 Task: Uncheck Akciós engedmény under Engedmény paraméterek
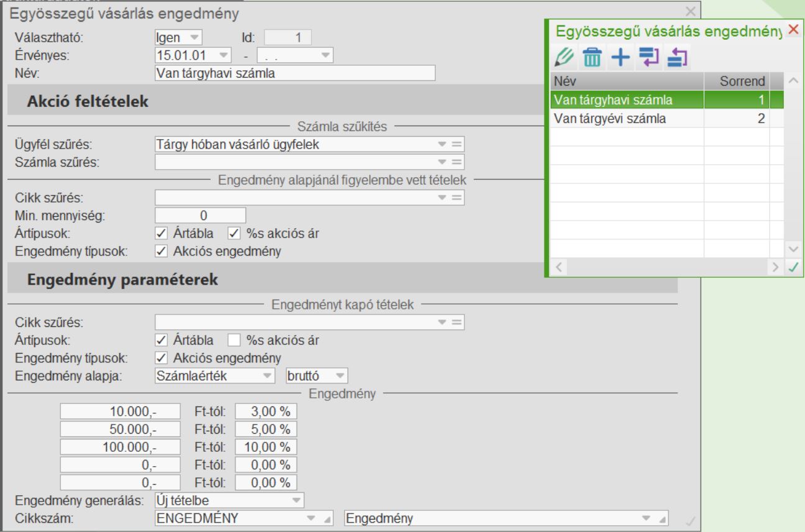tap(160, 358)
